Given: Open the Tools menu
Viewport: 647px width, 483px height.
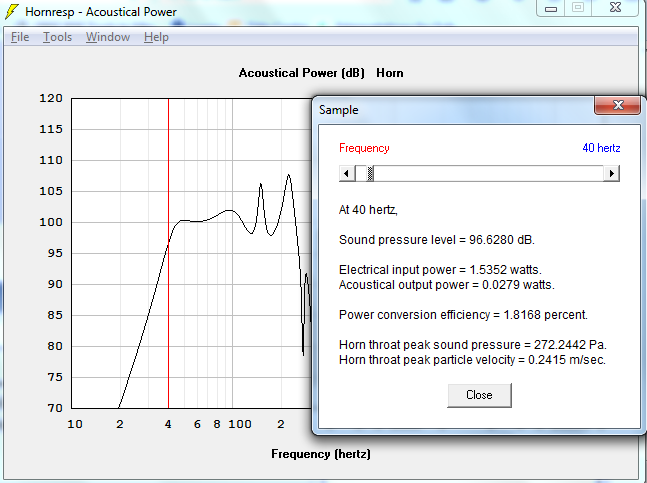Looking at the screenshot, I should [x=57, y=37].
